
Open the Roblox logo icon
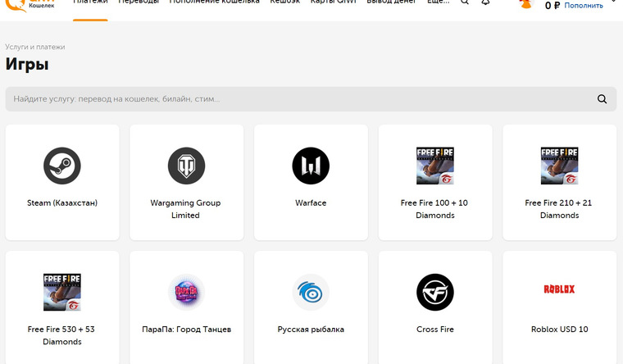click(x=559, y=289)
